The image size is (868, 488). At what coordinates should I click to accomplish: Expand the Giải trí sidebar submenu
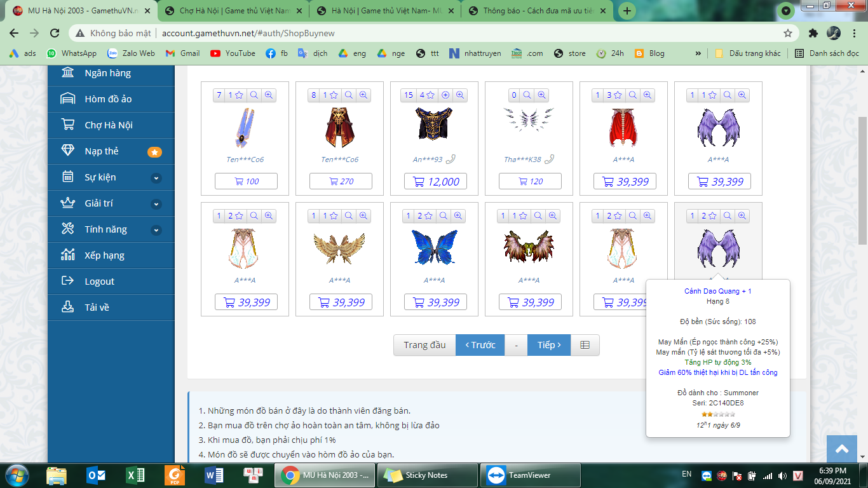tap(156, 204)
